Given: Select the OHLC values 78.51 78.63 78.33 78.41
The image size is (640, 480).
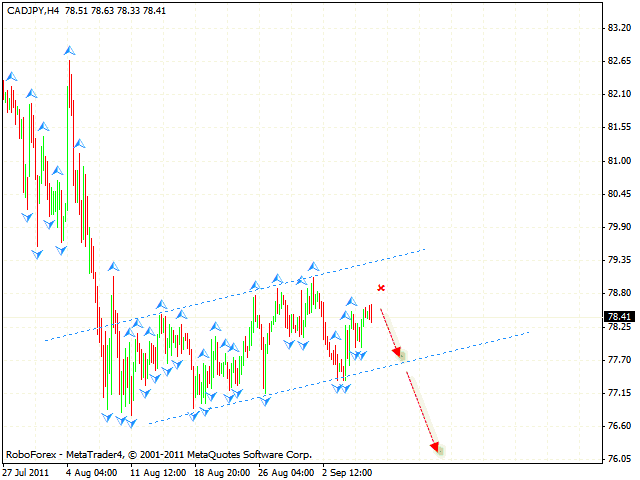Looking at the screenshot, I should tap(115, 11).
